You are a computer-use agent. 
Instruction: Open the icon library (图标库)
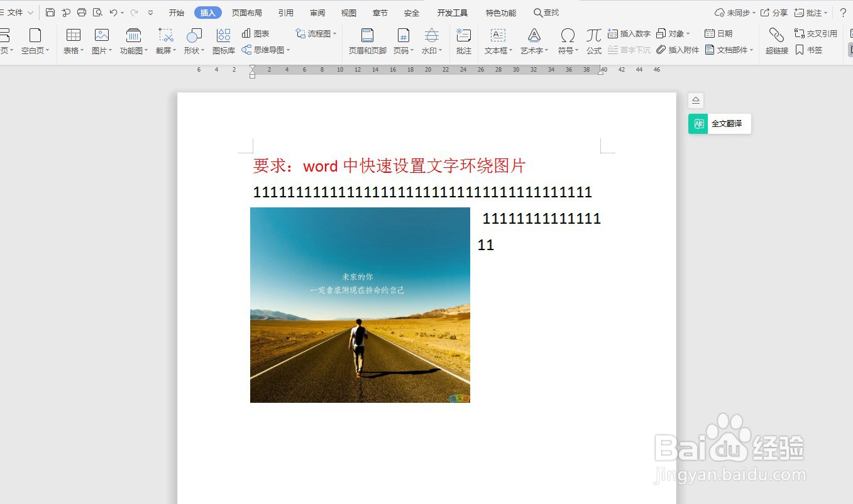point(224,41)
